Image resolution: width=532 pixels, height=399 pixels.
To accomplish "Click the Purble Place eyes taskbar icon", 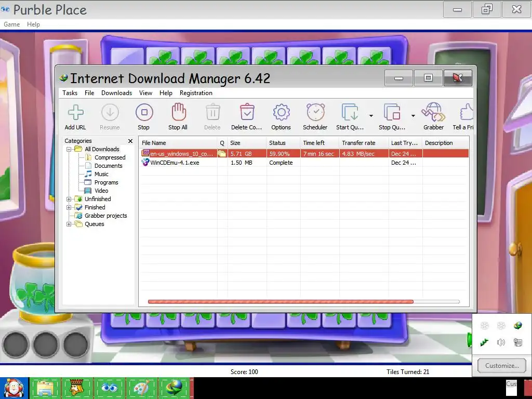I will [109, 388].
